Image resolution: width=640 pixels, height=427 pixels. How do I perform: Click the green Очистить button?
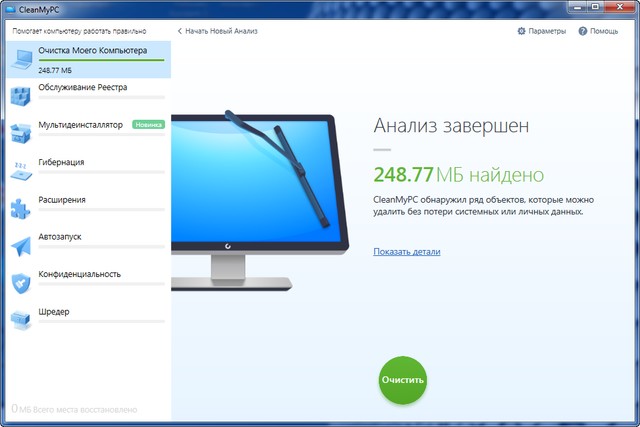point(402,380)
